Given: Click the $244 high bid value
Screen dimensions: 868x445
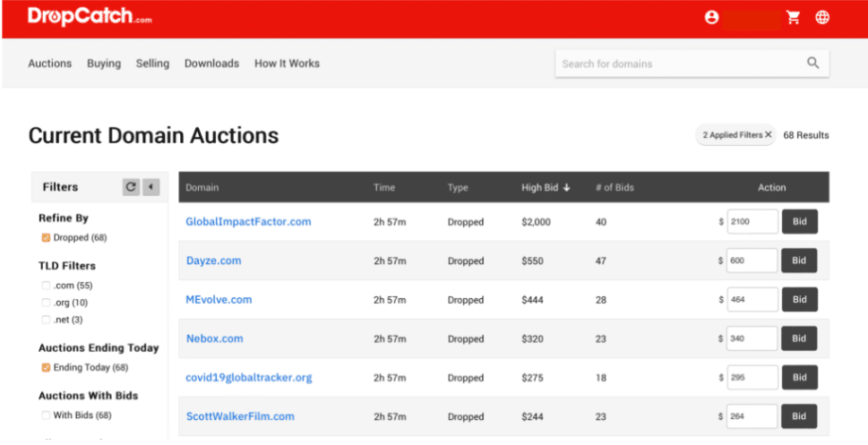Looking at the screenshot, I should (x=533, y=416).
